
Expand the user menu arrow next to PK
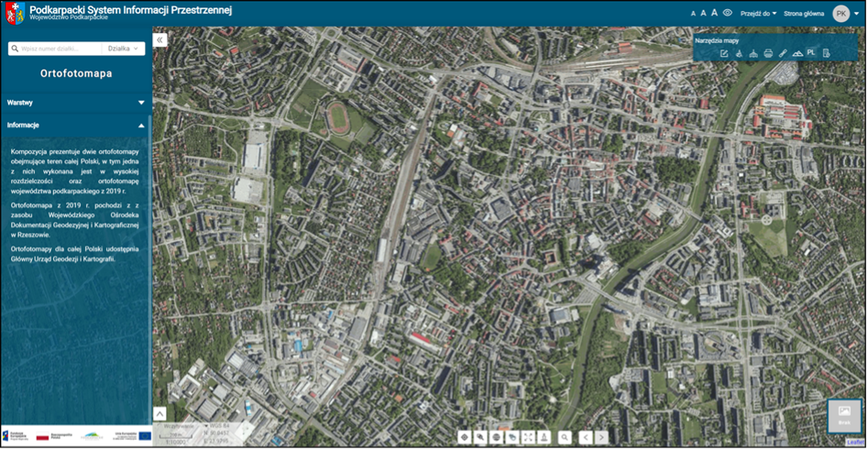tap(857, 14)
